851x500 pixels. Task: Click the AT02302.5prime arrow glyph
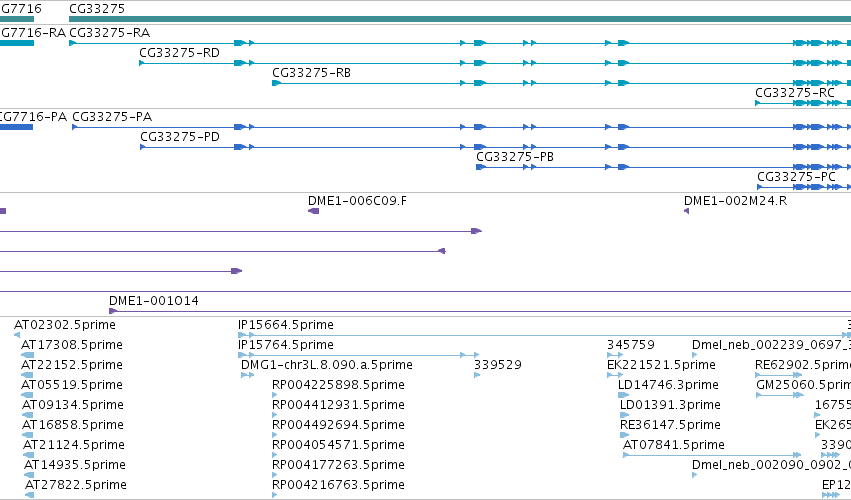(17, 335)
